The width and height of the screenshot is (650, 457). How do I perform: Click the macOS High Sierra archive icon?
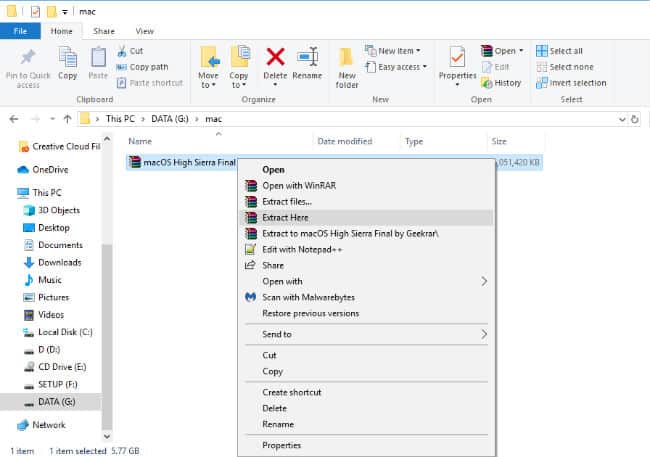click(x=134, y=162)
